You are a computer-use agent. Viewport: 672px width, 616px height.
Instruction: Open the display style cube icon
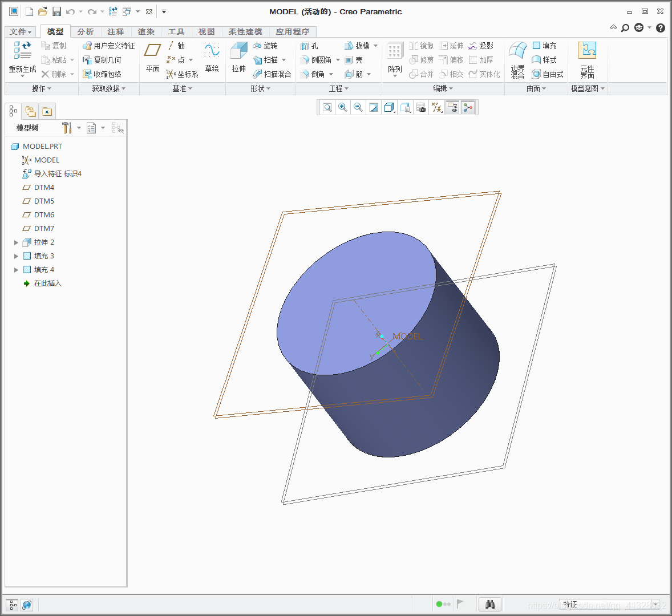coord(389,108)
